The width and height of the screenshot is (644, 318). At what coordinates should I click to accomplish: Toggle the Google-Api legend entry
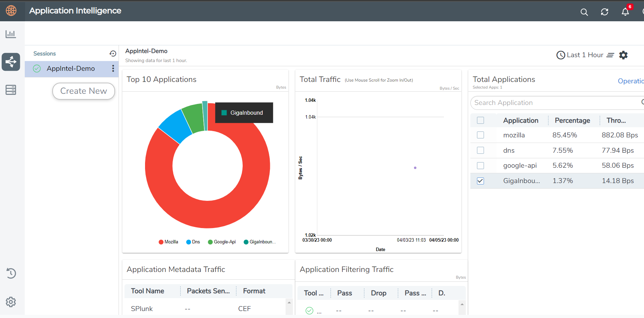click(222, 242)
